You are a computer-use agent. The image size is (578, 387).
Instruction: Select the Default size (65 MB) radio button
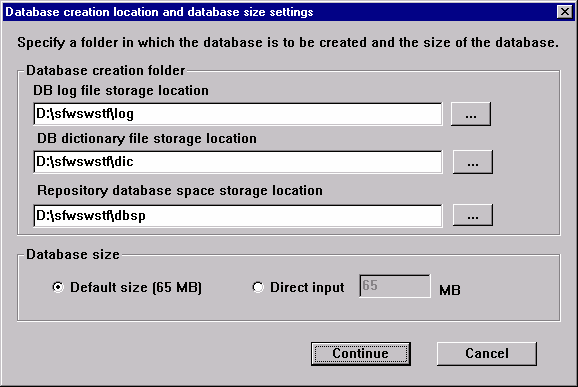(58, 287)
